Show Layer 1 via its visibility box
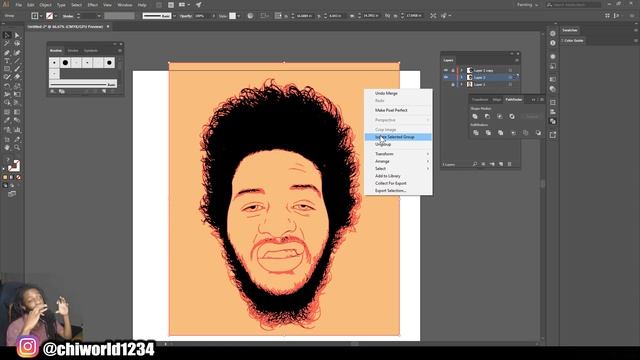This screenshot has height=360, width=640. [446, 84]
